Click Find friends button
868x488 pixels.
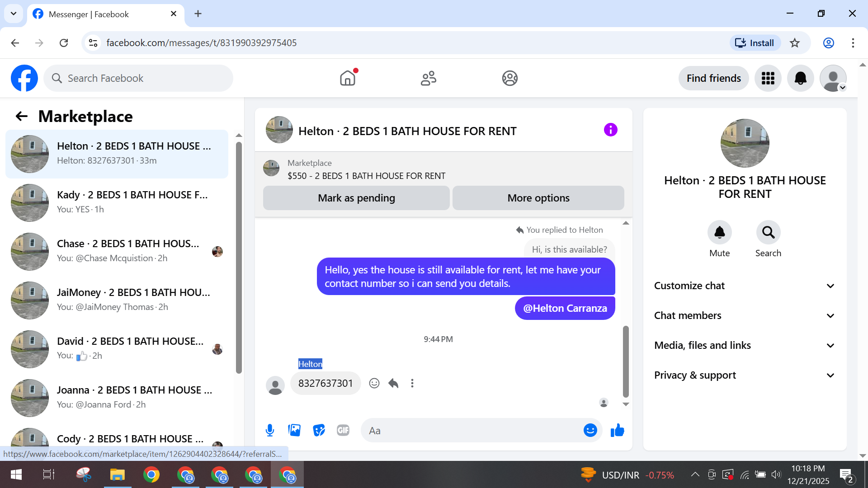point(713,78)
